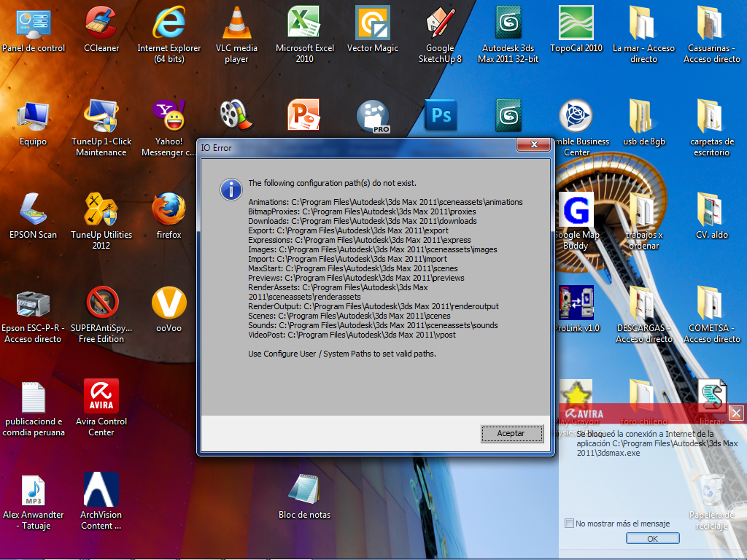This screenshot has height=560, width=747.
Task: Click OK in the Avira notification
Action: 652,539
